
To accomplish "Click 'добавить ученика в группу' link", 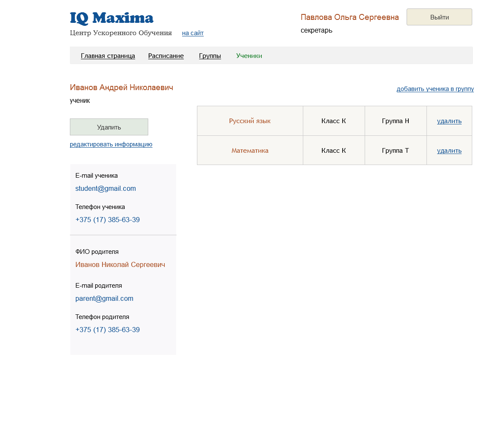I will tap(435, 89).
